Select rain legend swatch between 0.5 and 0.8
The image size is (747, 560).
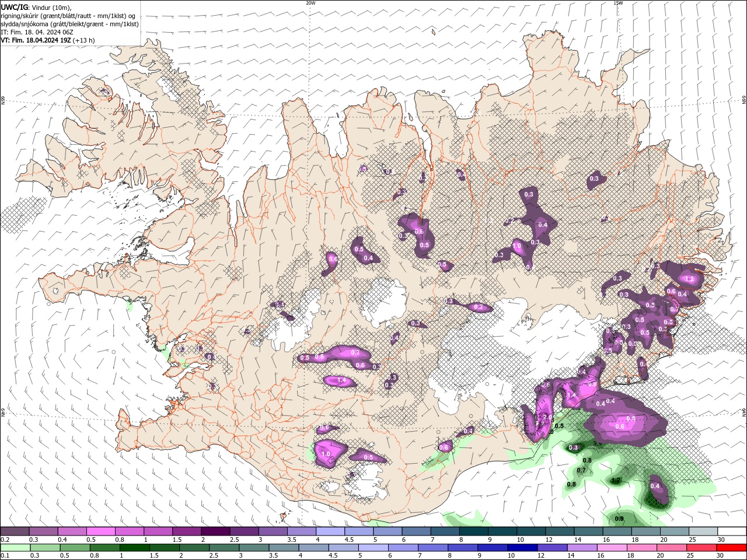point(75,548)
